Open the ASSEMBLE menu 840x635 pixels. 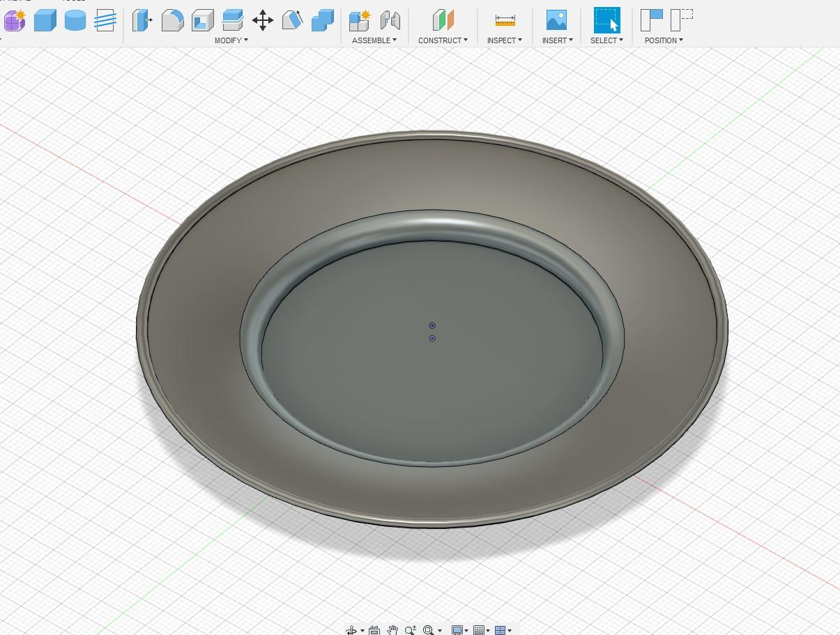(374, 40)
